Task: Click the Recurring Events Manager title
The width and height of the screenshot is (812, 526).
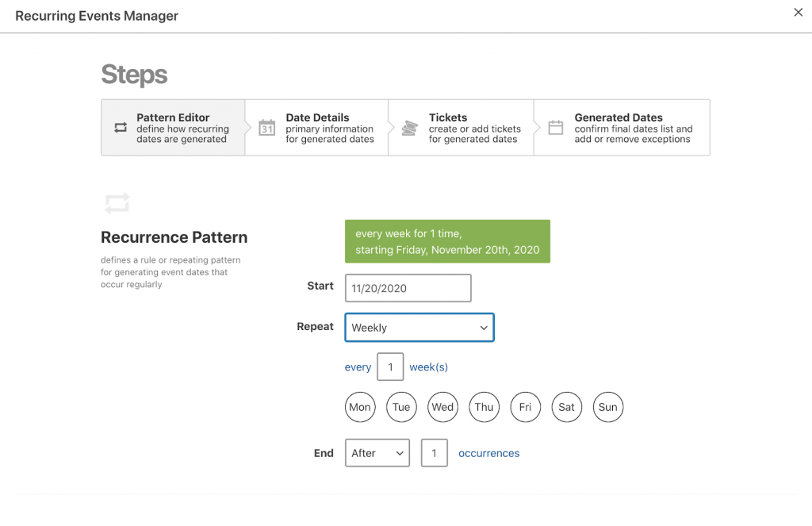Action: (97, 16)
